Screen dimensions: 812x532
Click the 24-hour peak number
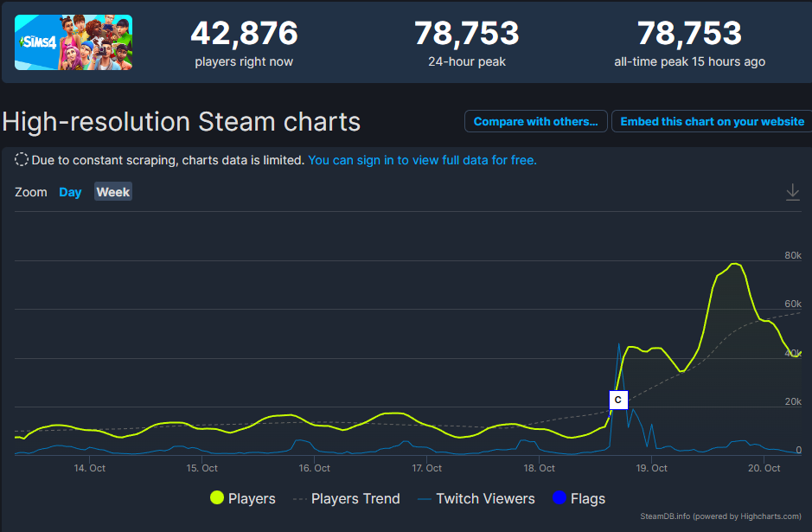(x=467, y=34)
